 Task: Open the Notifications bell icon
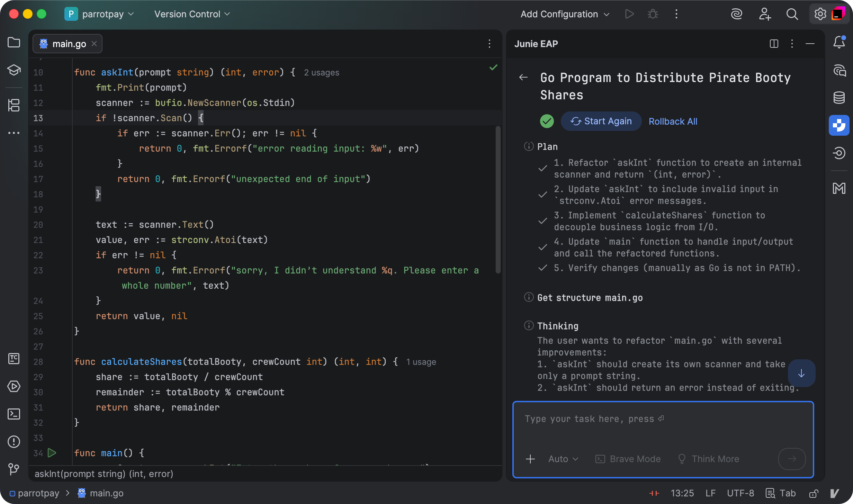point(839,43)
